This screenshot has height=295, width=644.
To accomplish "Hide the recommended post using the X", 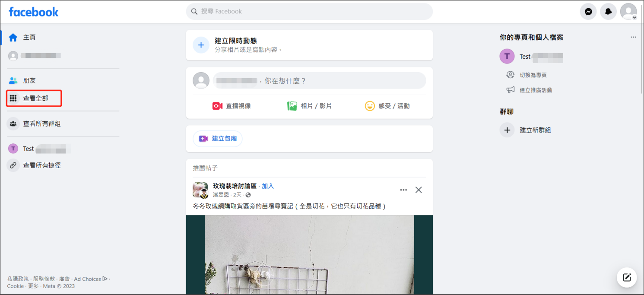I will pyautogui.click(x=418, y=190).
